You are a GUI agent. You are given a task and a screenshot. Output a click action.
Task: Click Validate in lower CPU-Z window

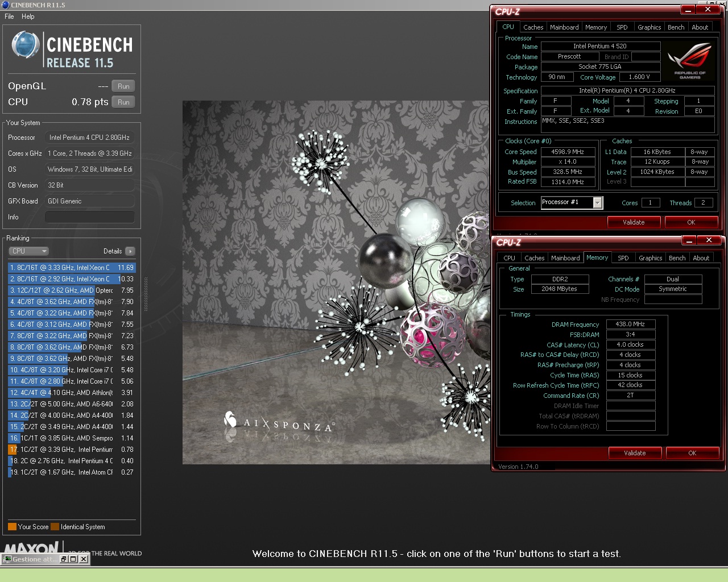coord(635,453)
